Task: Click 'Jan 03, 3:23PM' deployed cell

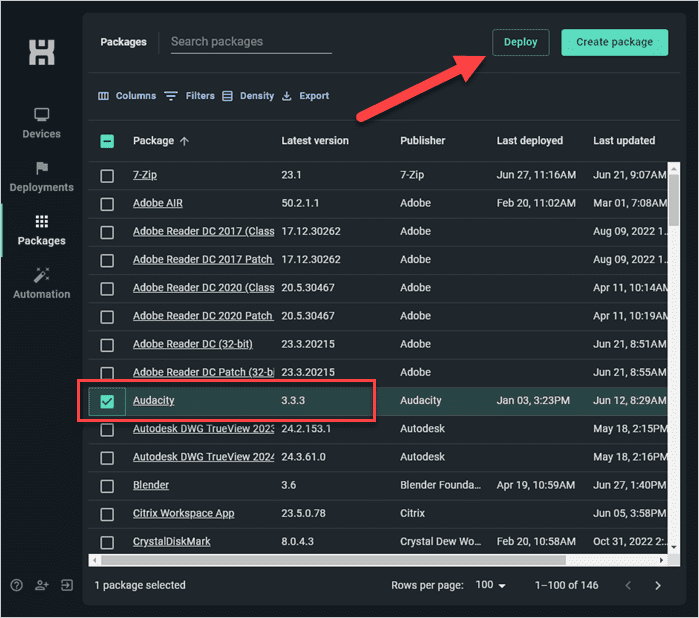Action: click(x=533, y=400)
